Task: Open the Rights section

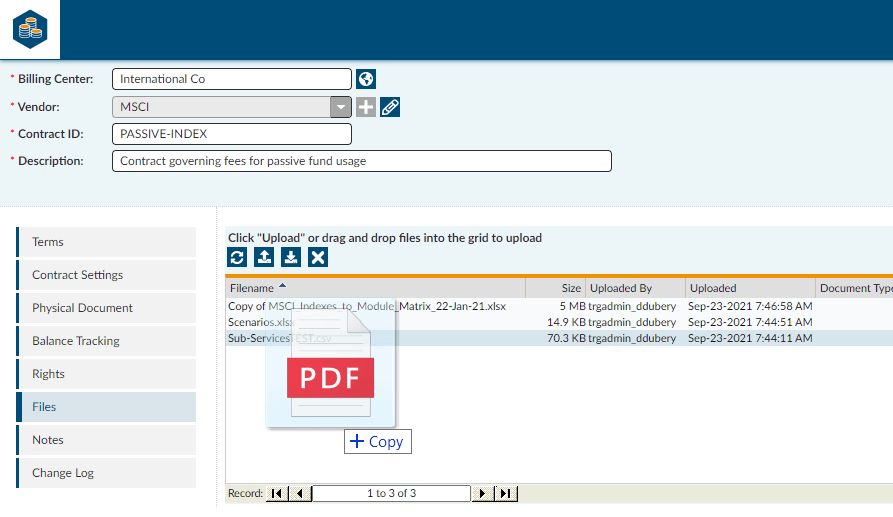Action: click(106, 374)
